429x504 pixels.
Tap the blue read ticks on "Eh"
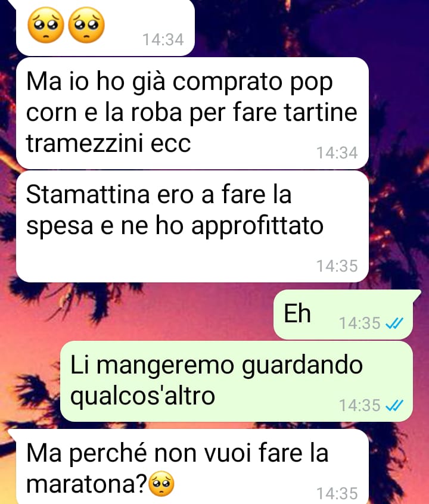(394, 323)
